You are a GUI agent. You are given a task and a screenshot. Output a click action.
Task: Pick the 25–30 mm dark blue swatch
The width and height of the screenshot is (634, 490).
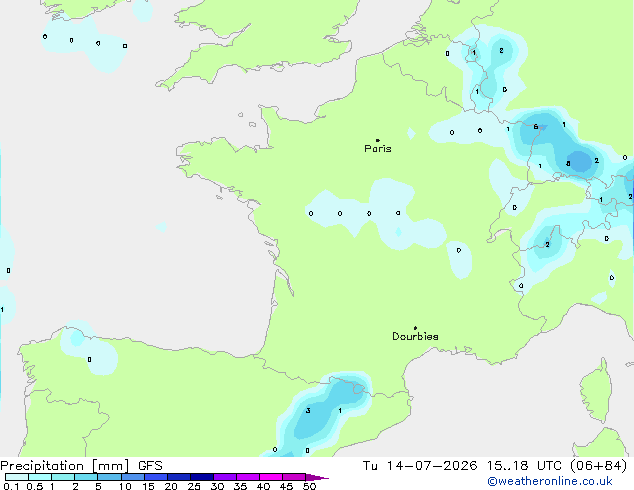point(202,477)
